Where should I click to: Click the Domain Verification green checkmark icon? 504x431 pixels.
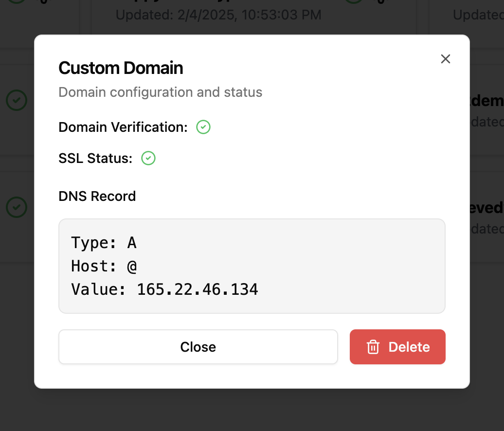(x=203, y=127)
